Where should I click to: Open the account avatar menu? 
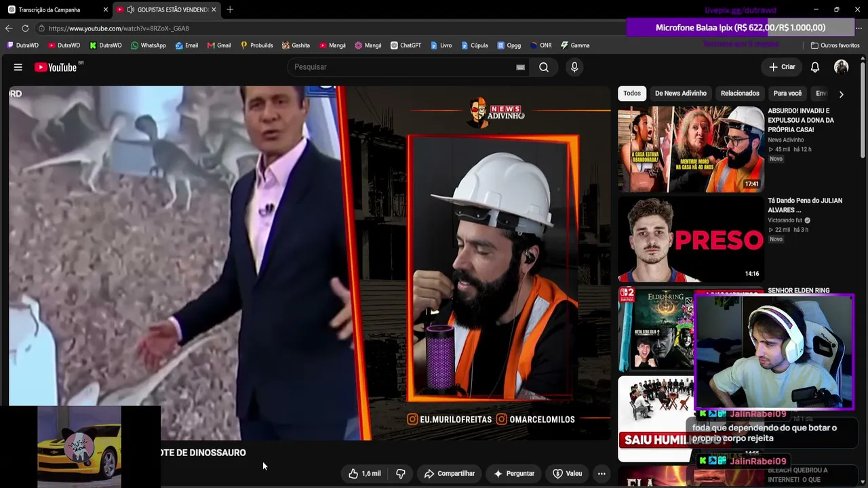[x=842, y=67]
